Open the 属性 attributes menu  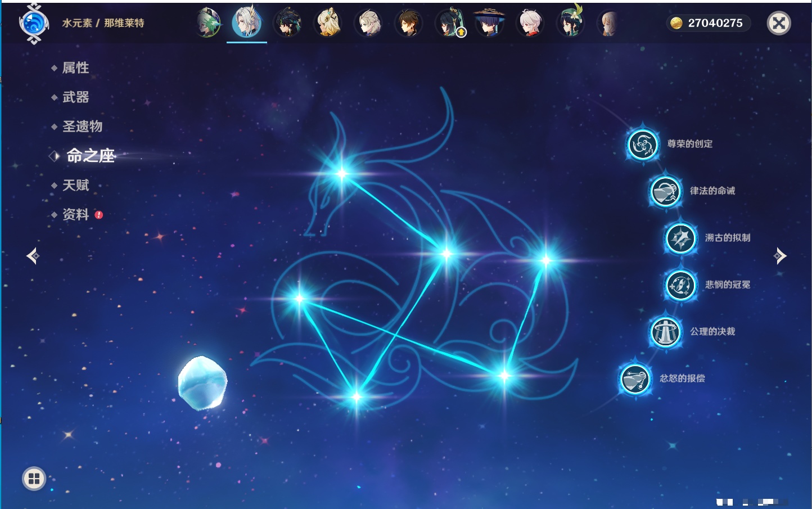75,68
